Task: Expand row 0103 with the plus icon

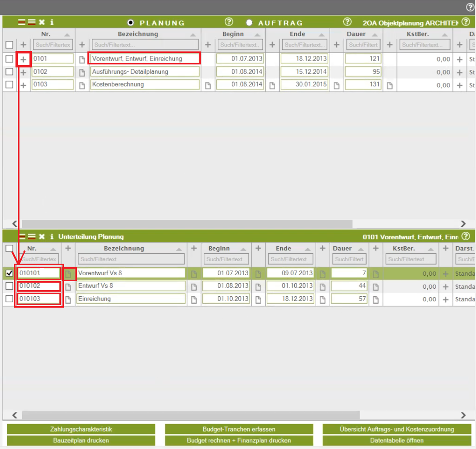Action: tap(23, 85)
